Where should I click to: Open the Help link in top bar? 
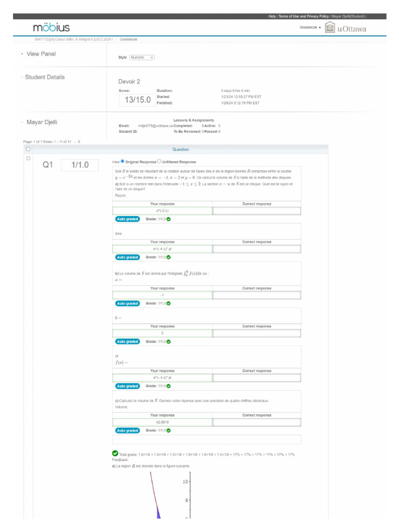(x=272, y=17)
